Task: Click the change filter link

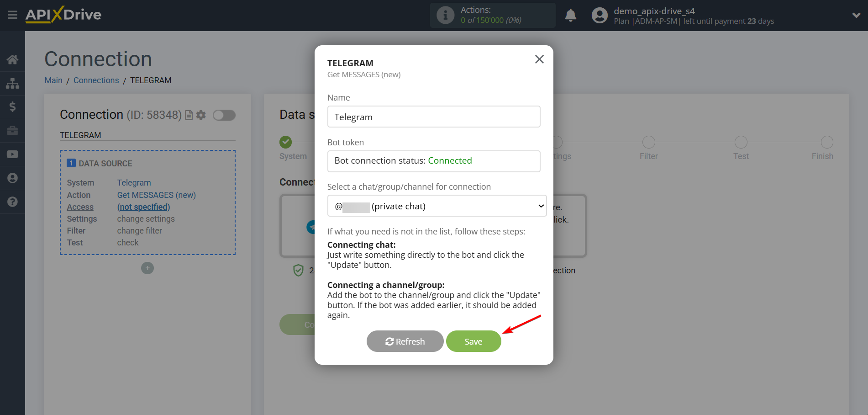Action: [139, 230]
